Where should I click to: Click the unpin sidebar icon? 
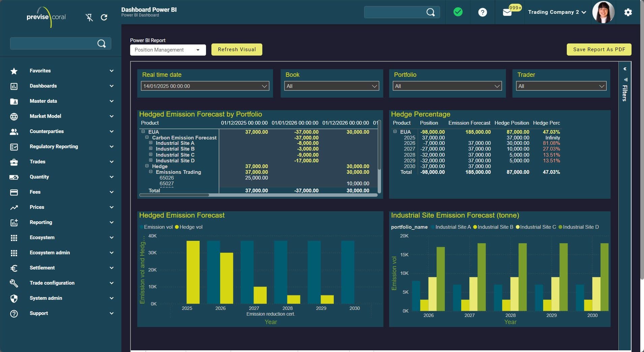pos(89,17)
